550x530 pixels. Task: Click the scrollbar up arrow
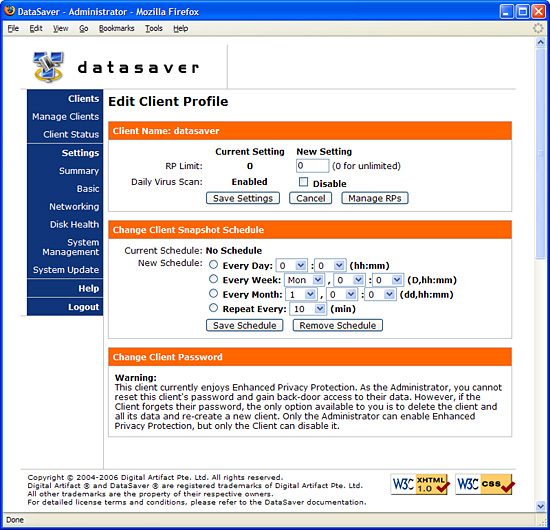541,42
